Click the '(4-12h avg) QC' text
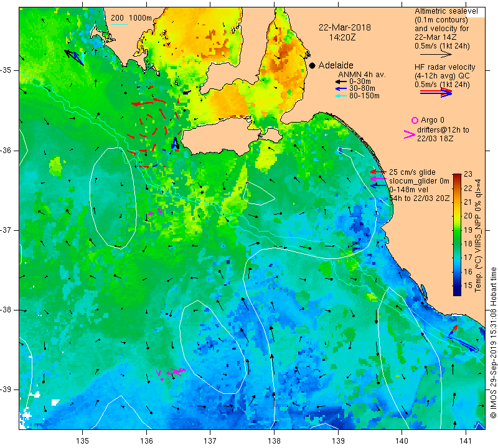498x448 pixels. (442, 76)
